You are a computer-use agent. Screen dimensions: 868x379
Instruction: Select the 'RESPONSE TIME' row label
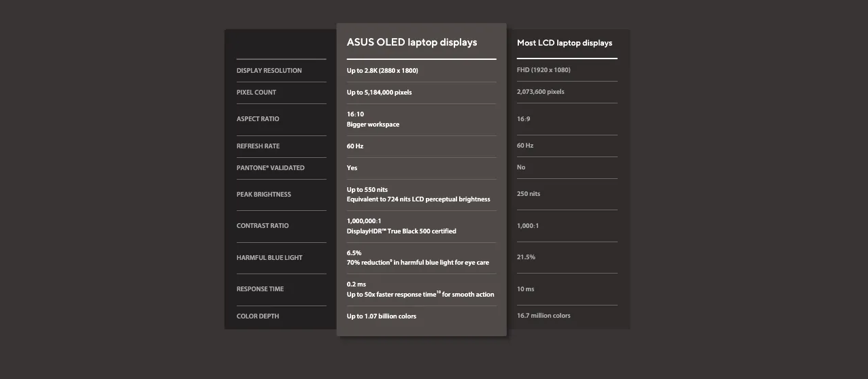(x=261, y=289)
